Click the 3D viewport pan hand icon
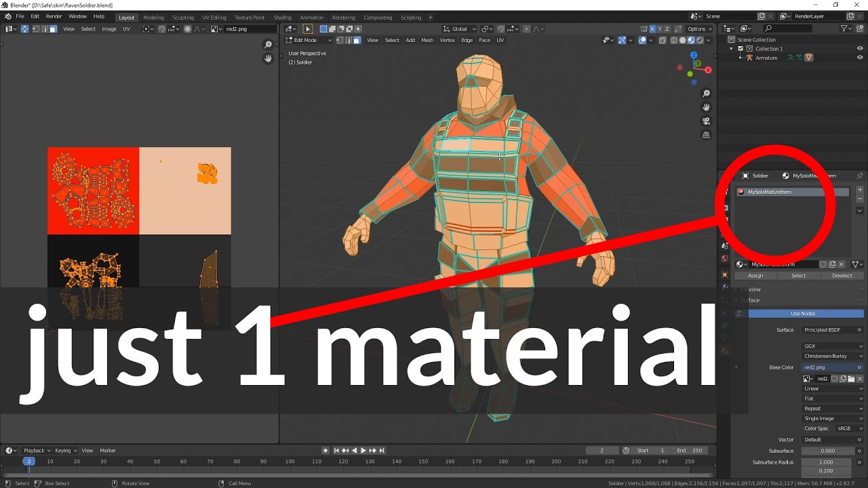The image size is (868, 488). (706, 107)
